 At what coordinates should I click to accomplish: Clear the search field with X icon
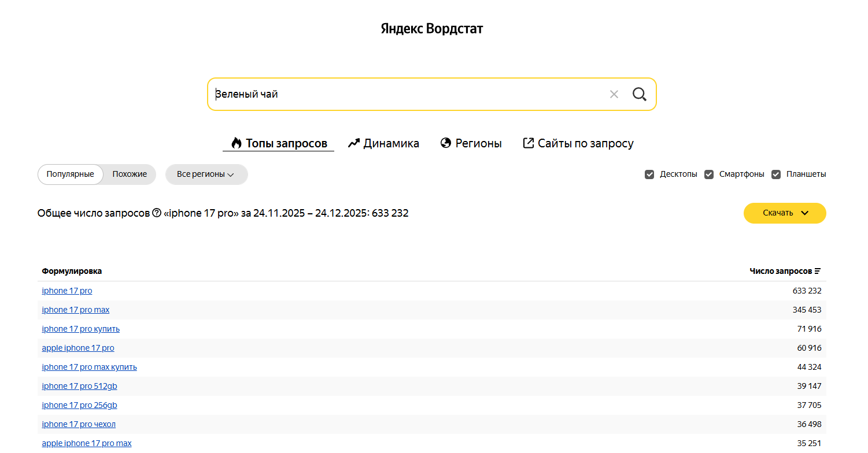[614, 94]
